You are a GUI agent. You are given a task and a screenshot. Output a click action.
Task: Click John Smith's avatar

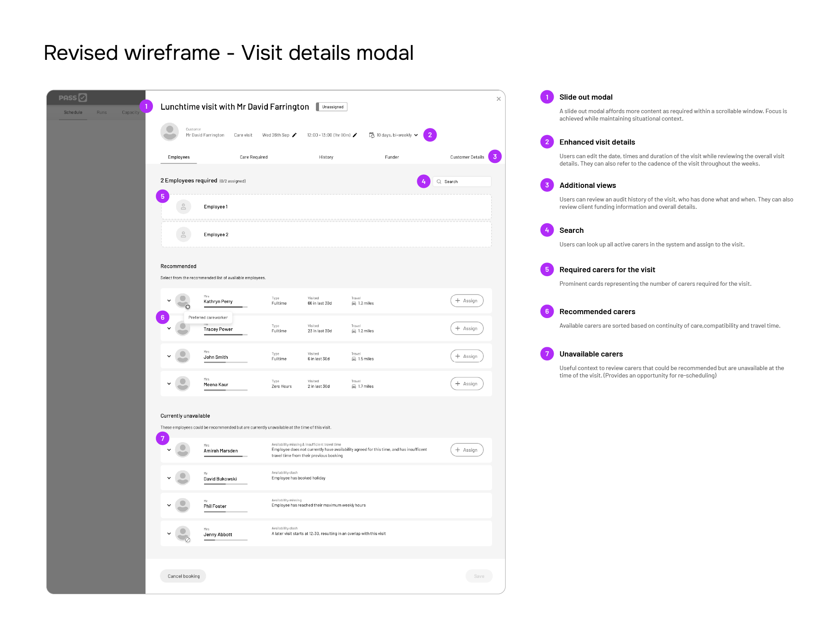183,356
